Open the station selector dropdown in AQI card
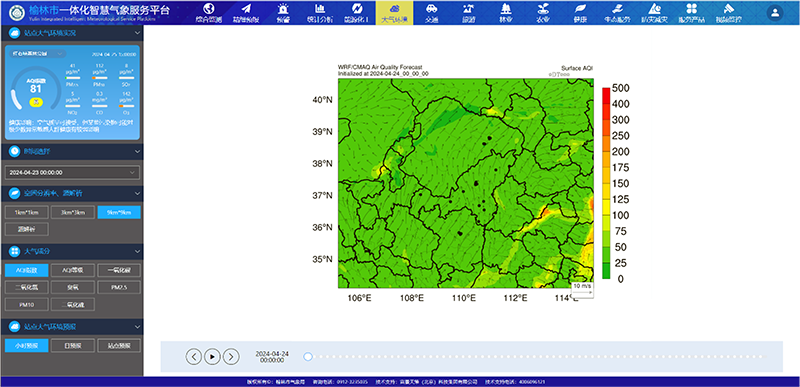800x387 pixels. click(38, 54)
